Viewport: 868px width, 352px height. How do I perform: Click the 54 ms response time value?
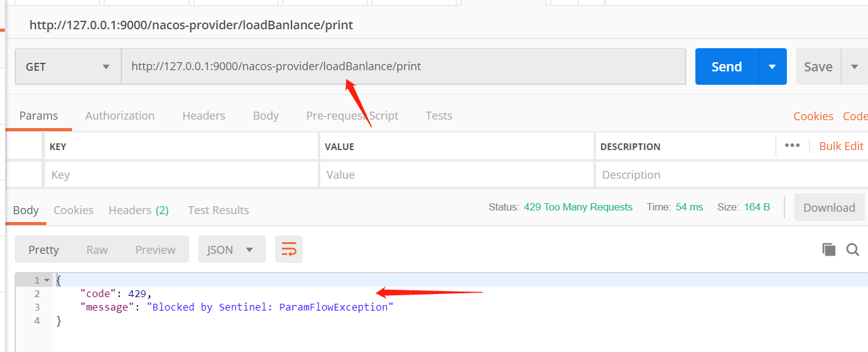[x=689, y=207]
